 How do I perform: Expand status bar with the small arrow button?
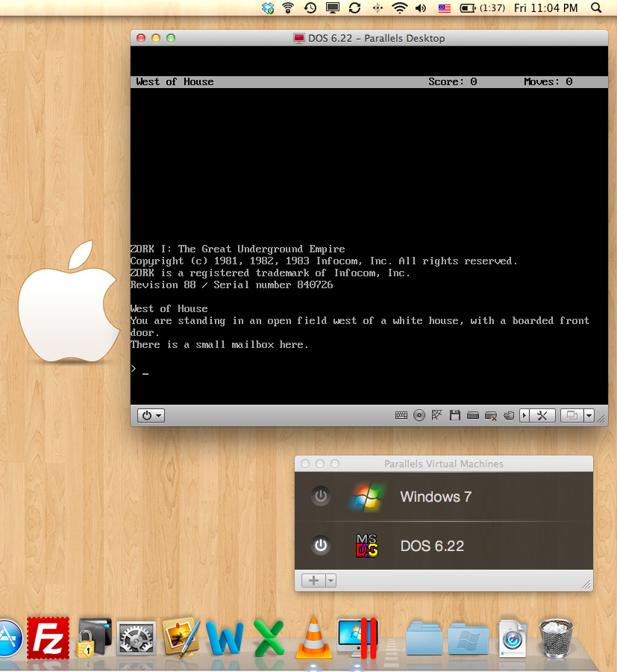tap(524, 415)
